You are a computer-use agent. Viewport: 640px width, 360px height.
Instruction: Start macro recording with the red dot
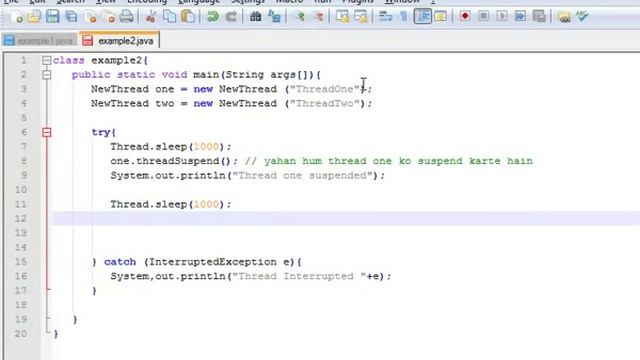[x=465, y=17]
